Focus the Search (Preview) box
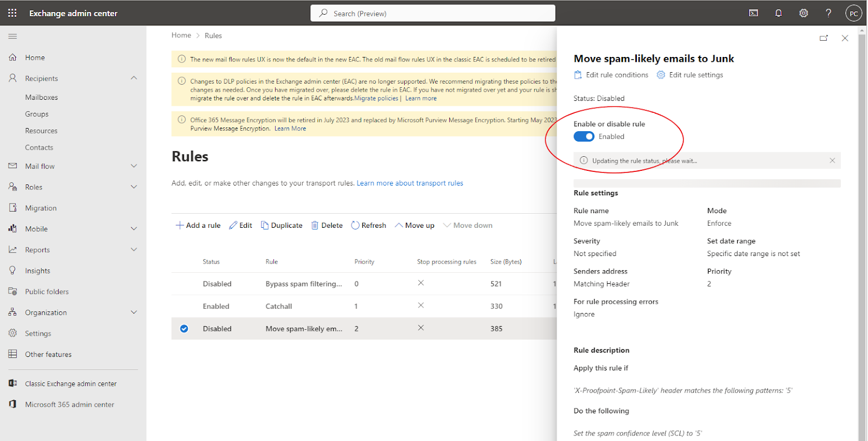Screen dimensions: 868x441 (433, 13)
